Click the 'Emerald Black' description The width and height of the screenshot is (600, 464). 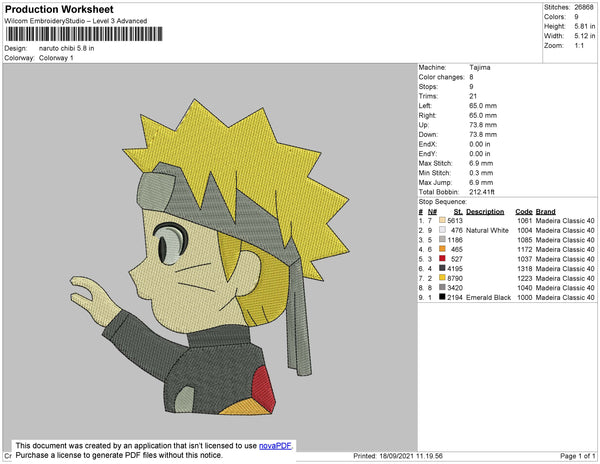coord(489,297)
